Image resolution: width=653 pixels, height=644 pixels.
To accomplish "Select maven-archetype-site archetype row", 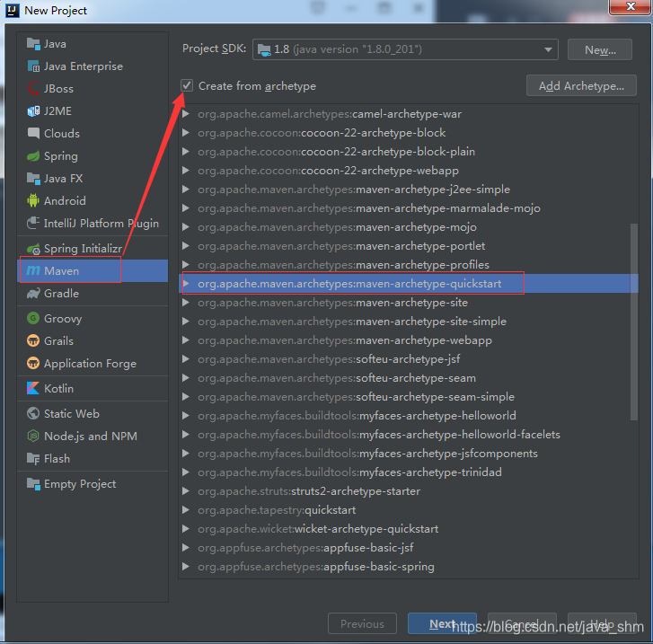I will pyautogui.click(x=409, y=303).
